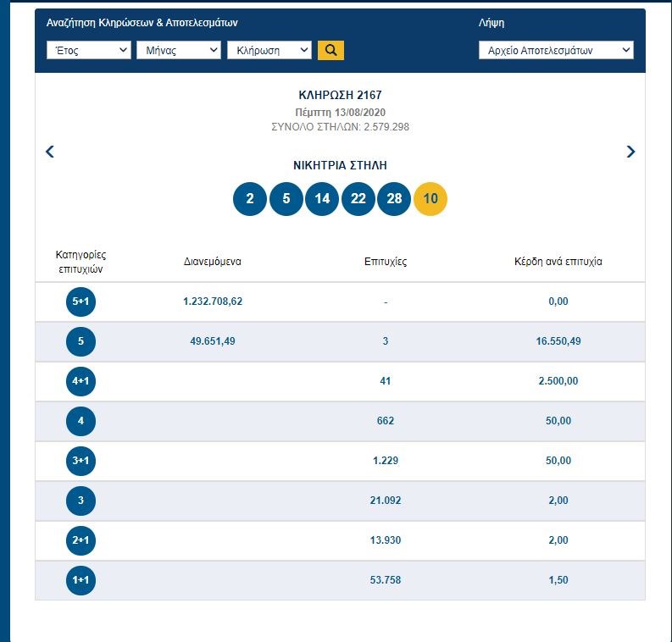Go to previous draw with left chevron
The image size is (672, 642).
(50, 152)
